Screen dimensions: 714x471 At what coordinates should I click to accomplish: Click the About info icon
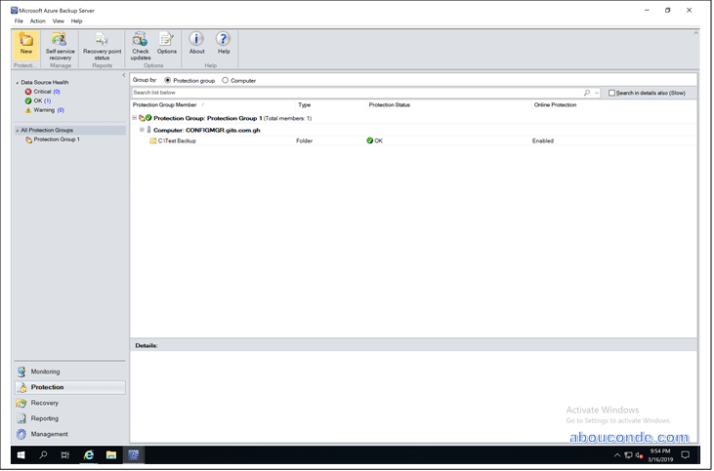tap(197, 41)
